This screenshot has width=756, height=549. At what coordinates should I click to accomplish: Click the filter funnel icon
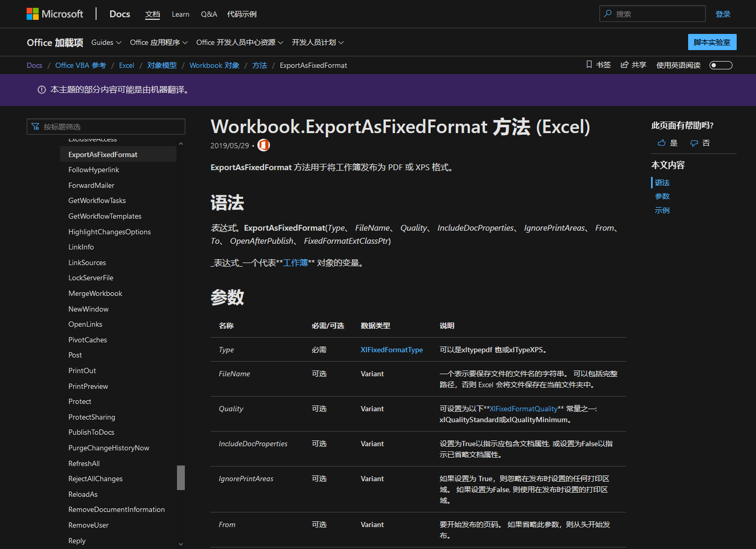36,127
